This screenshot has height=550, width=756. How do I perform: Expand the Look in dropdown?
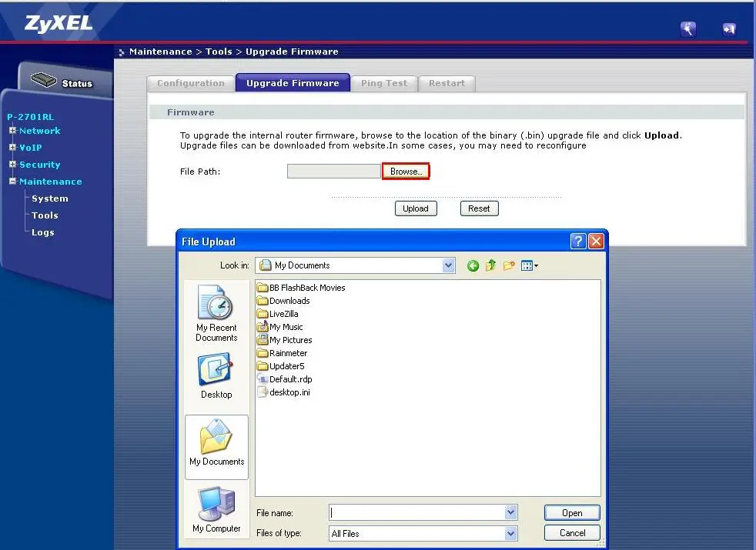(x=449, y=265)
